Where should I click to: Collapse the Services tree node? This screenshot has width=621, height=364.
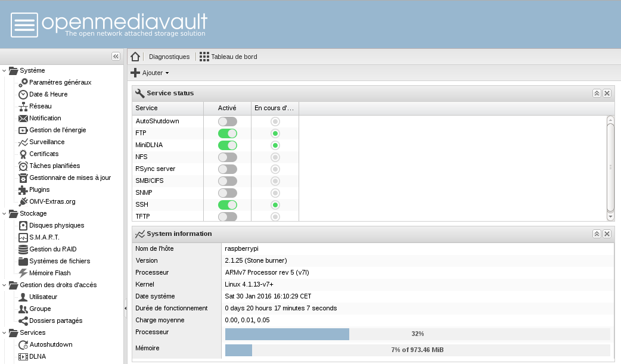[4, 332]
